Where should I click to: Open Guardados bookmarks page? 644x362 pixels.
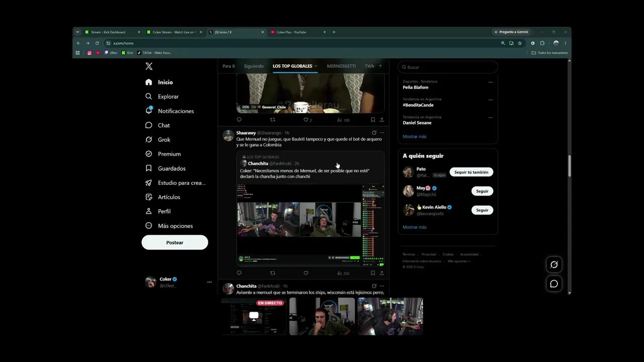click(166, 168)
